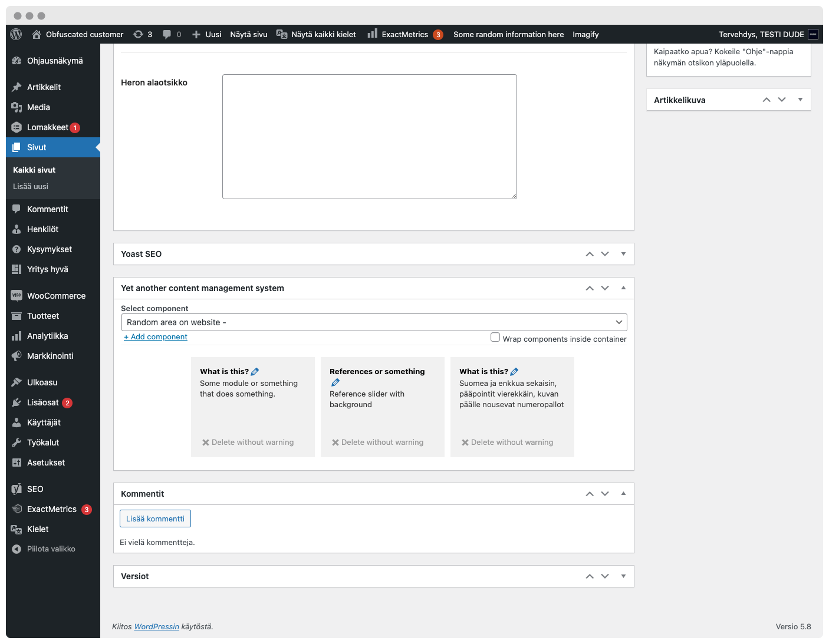
Task: Click the + Add component link
Action: click(x=156, y=337)
